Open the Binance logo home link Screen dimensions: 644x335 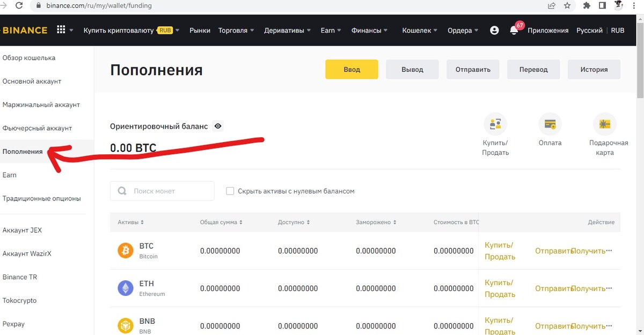(25, 31)
